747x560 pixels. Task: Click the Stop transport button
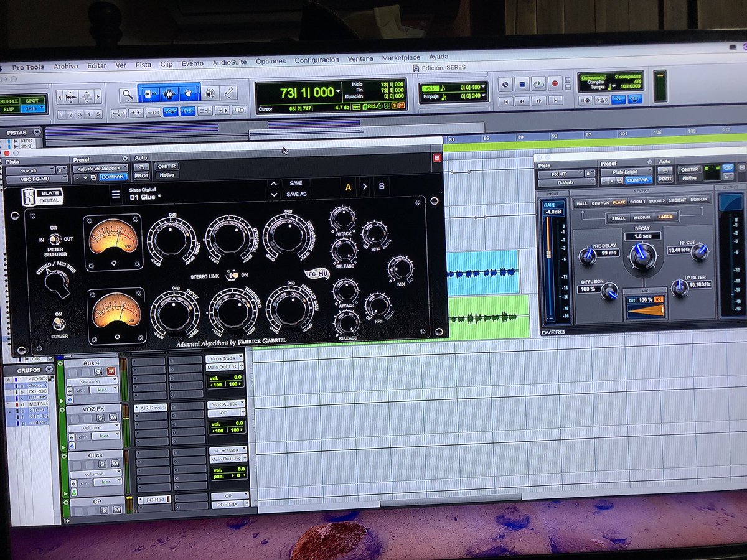tap(522, 83)
